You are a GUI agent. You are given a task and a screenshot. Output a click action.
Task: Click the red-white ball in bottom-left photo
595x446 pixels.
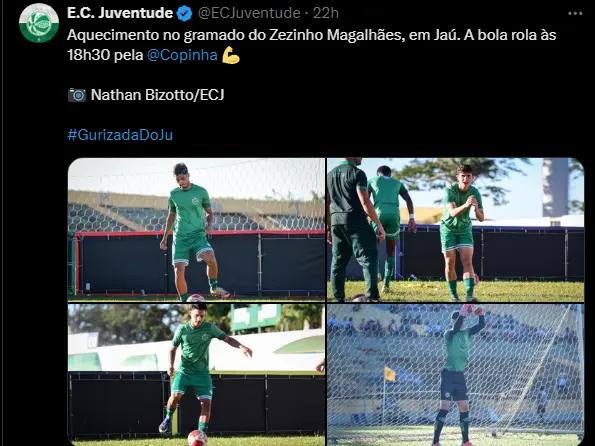[x=197, y=438]
